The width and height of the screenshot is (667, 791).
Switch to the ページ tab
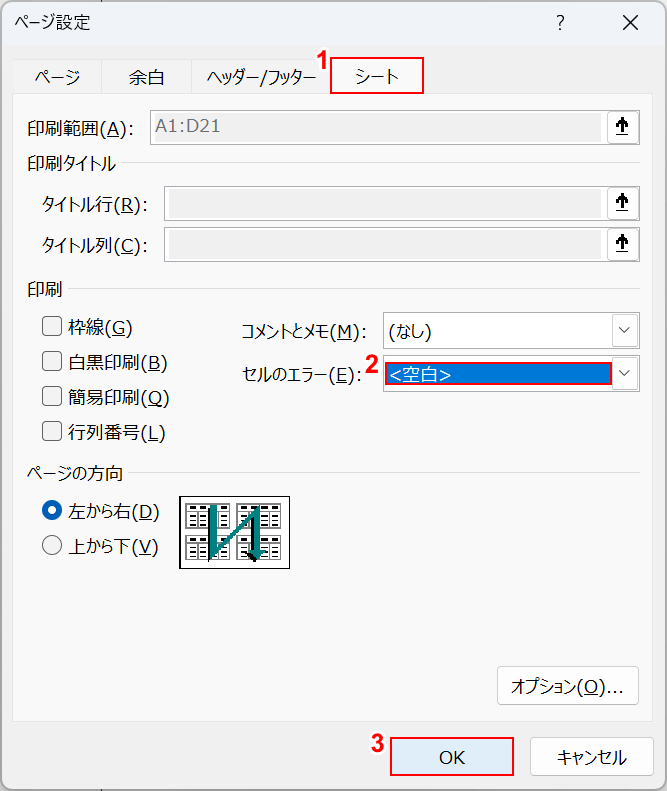pos(57,76)
